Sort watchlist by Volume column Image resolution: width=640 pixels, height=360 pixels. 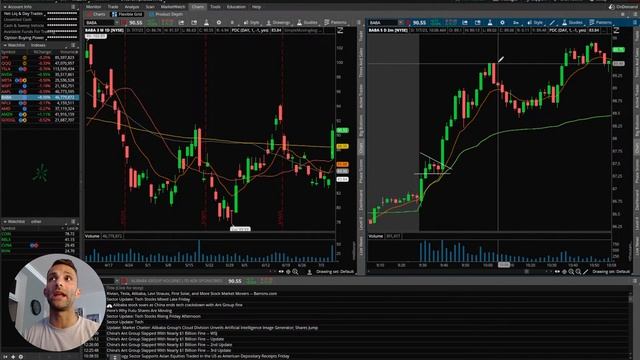[x=68, y=52]
